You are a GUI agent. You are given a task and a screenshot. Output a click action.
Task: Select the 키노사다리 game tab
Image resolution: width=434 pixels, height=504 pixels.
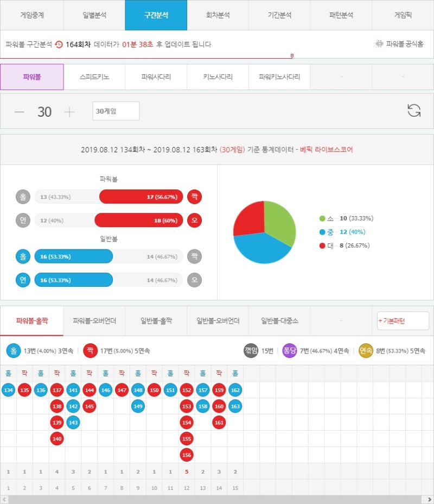coord(218,77)
